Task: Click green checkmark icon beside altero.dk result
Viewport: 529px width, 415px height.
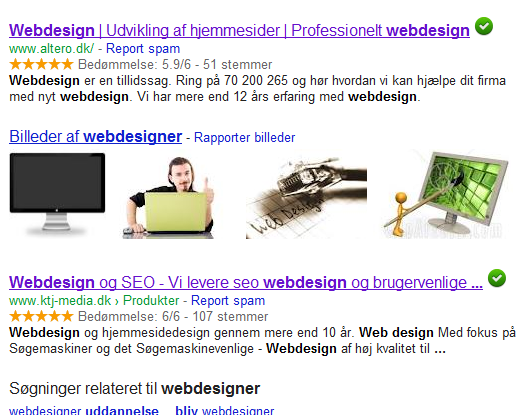Action: tap(484, 26)
